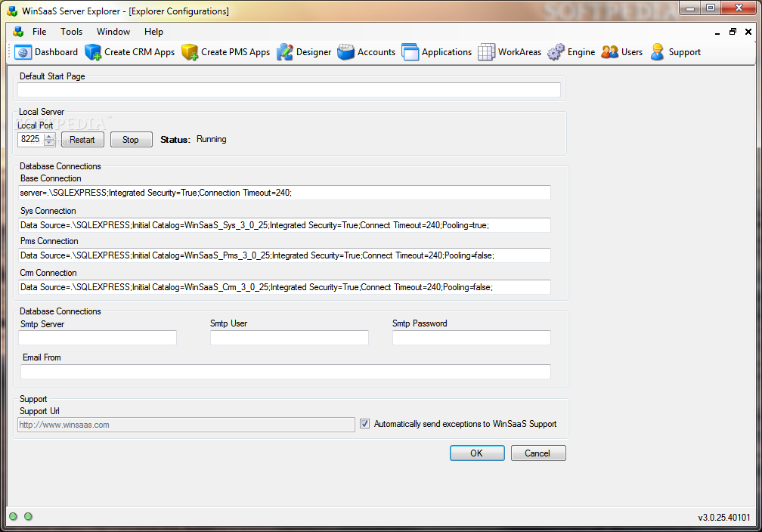Open the Dashboard toolbar icon

click(x=23, y=52)
